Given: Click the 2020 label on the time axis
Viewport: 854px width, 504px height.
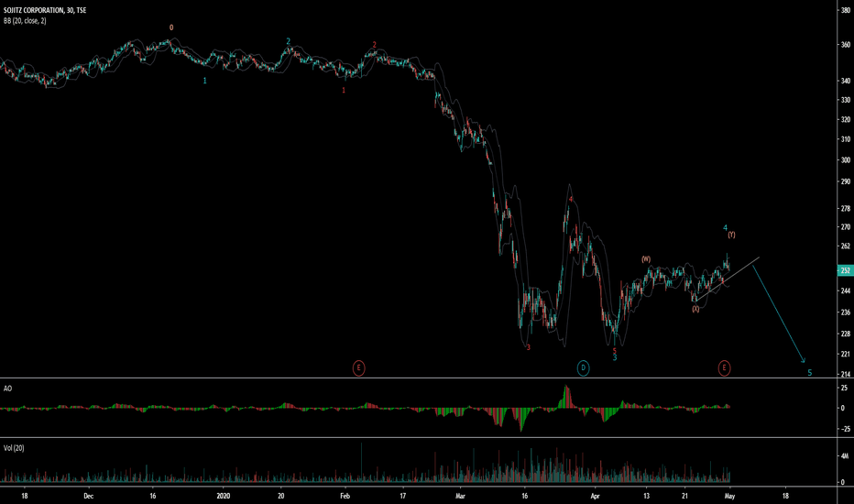Looking at the screenshot, I should (x=224, y=496).
